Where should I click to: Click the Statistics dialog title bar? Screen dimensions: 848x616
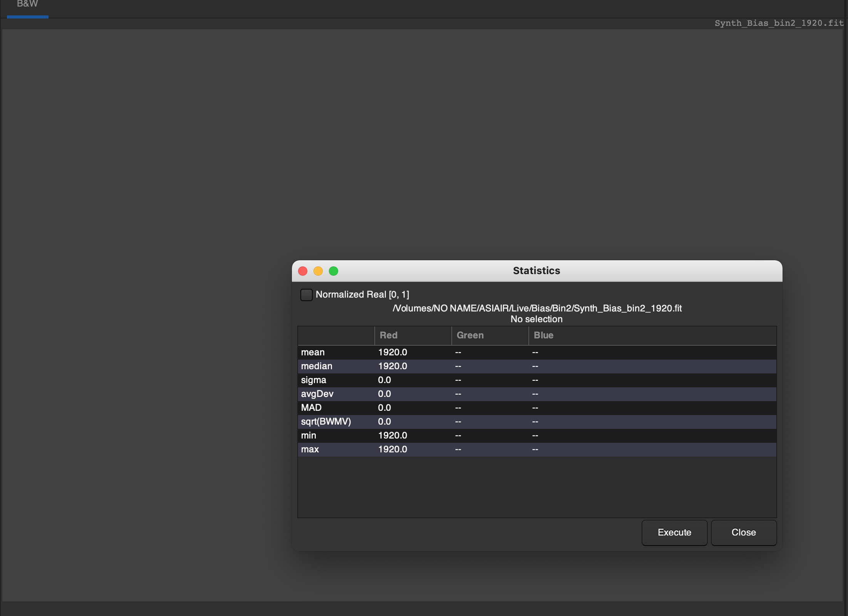click(536, 271)
